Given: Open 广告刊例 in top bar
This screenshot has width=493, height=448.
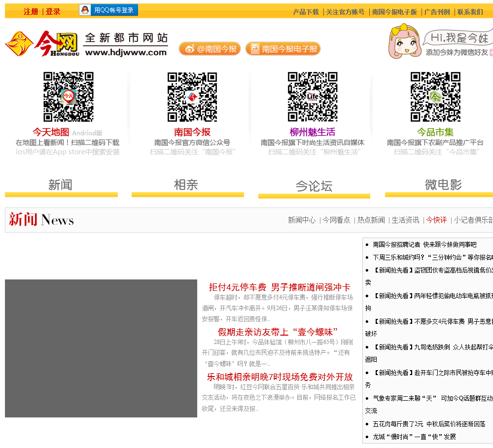Looking at the screenshot, I should click(x=437, y=12).
